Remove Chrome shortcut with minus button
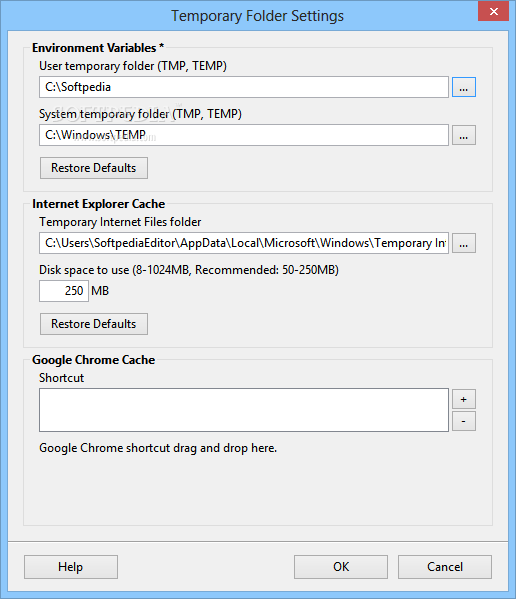Image resolution: width=516 pixels, height=599 pixels. 464,421
